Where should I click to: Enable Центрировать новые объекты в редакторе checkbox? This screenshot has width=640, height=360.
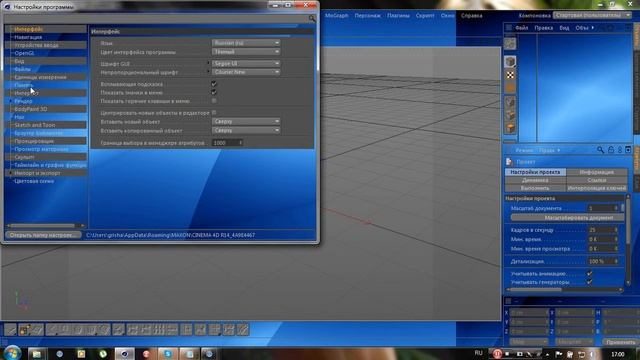click(214, 113)
